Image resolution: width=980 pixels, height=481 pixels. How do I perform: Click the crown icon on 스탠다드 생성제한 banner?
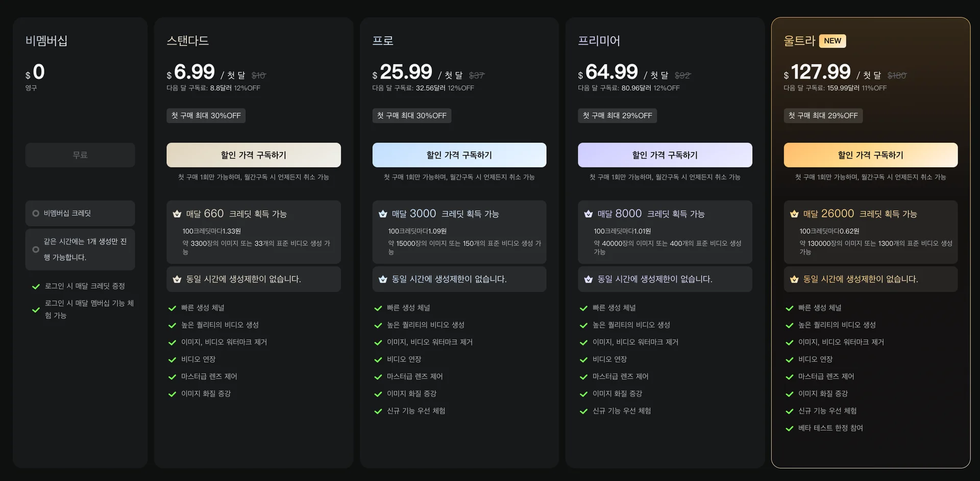pyautogui.click(x=177, y=279)
